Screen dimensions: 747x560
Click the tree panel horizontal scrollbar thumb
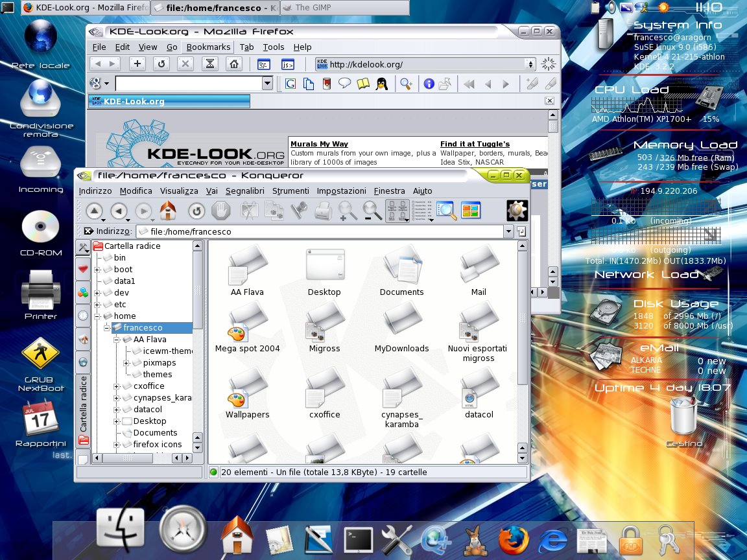(x=128, y=458)
